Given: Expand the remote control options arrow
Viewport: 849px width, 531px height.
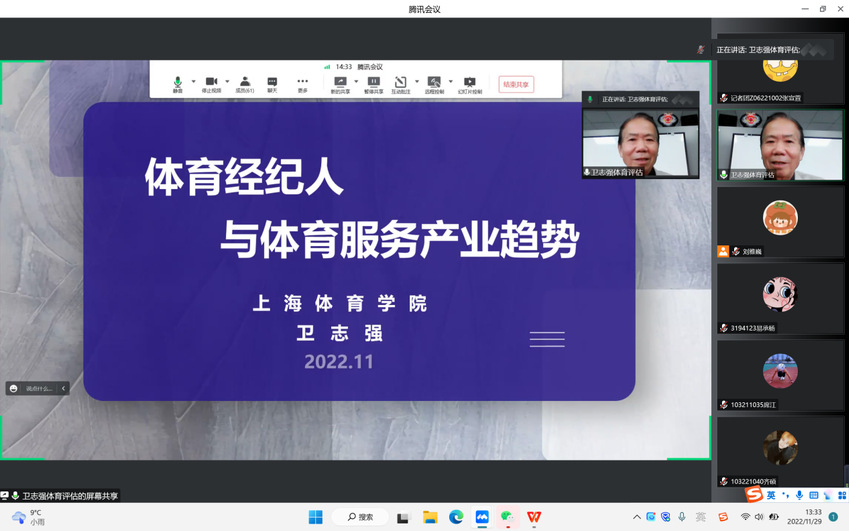Looking at the screenshot, I should (x=450, y=82).
